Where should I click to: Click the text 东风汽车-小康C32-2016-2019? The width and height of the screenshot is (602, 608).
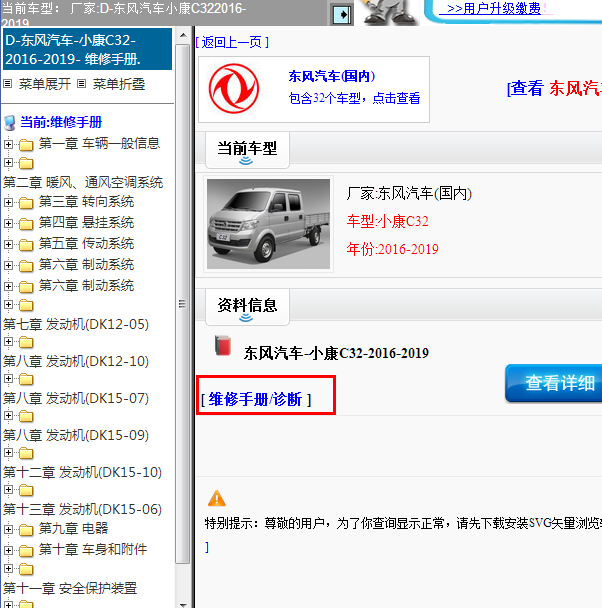click(336, 353)
